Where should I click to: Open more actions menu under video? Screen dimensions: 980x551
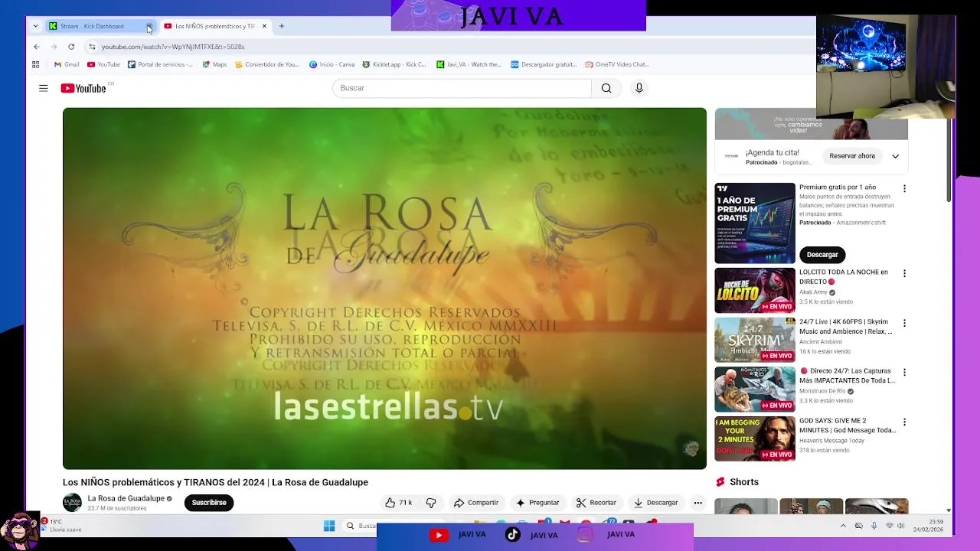[697, 503]
